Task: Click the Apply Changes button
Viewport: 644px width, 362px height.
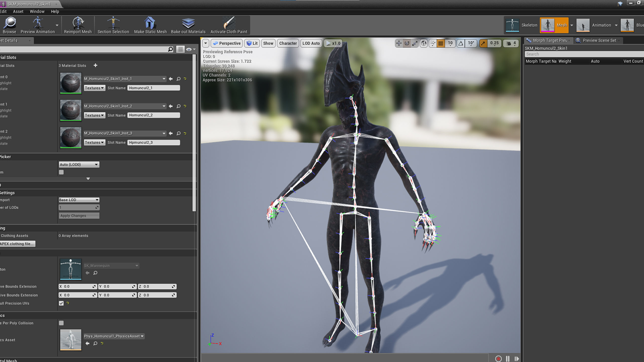Action: click(79, 215)
